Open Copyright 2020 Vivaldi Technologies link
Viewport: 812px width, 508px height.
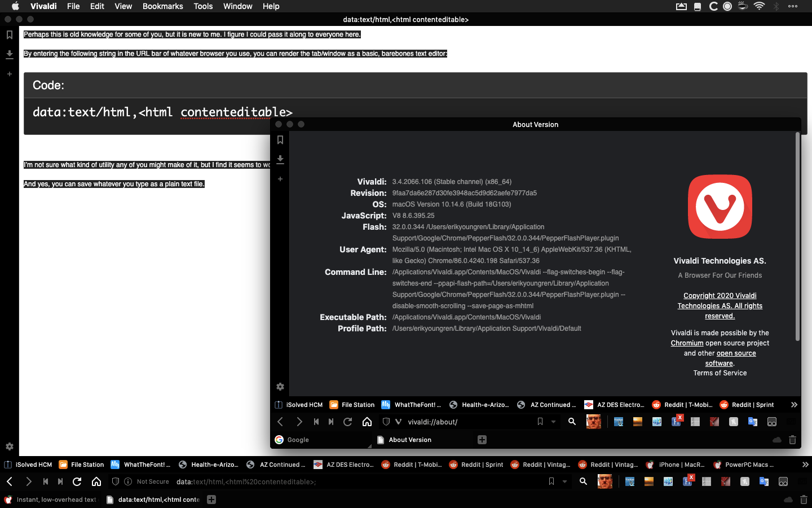720,306
